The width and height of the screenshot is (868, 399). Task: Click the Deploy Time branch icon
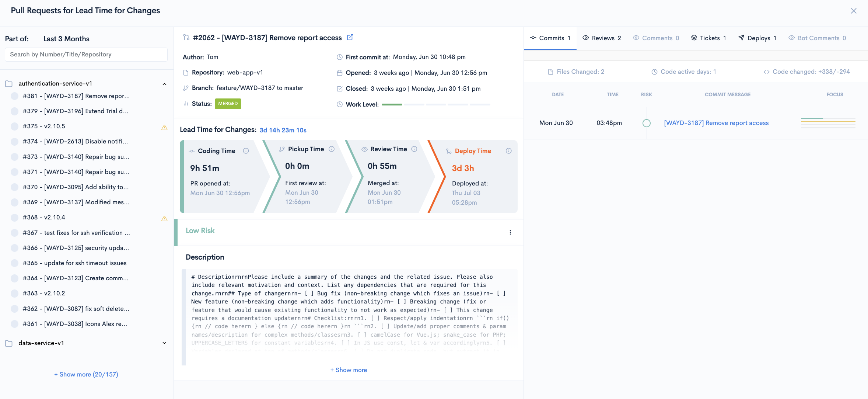(448, 151)
